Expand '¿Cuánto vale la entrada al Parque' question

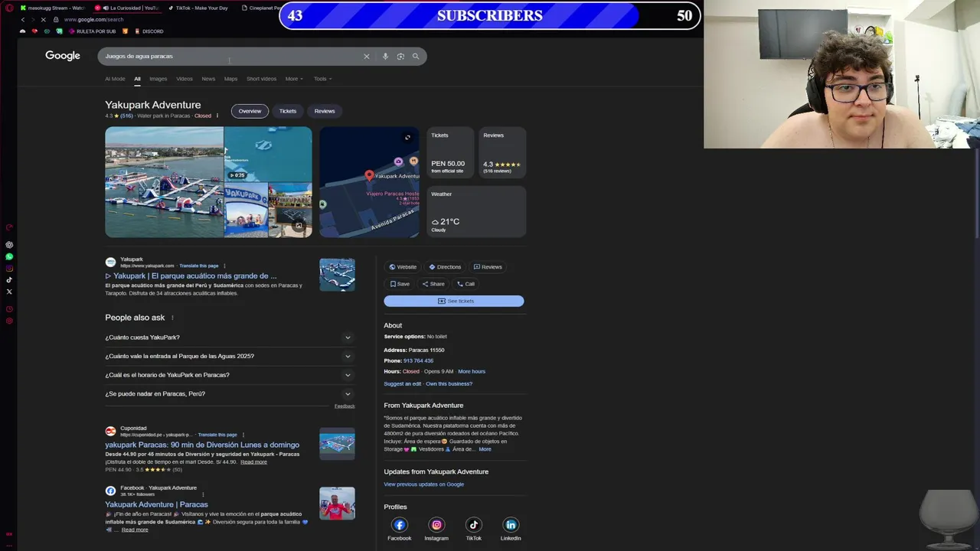click(x=229, y=356)
